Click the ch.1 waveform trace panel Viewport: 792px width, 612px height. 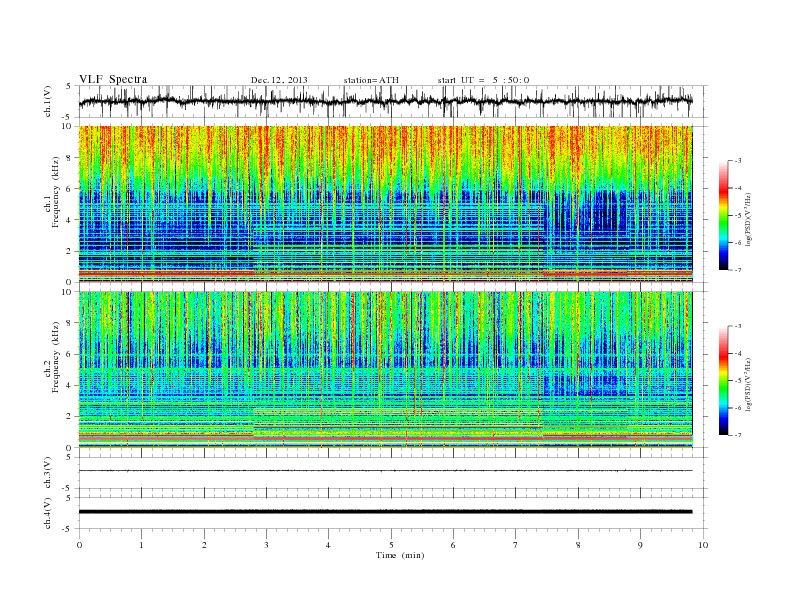point(393,101)
